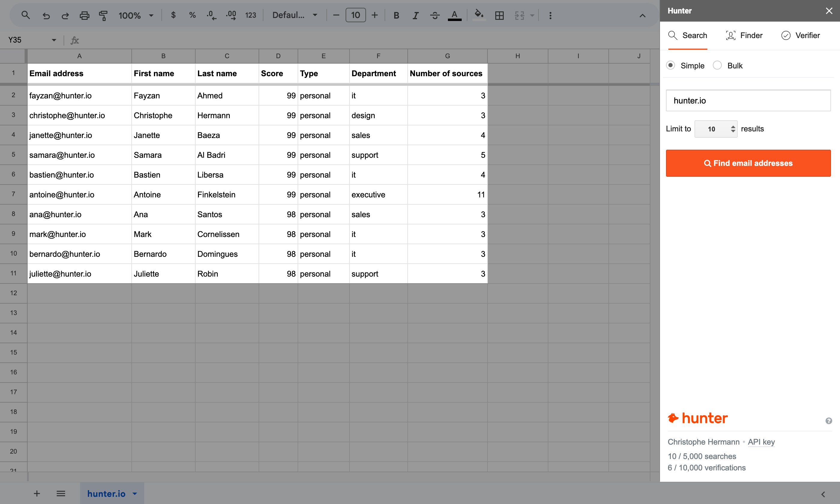Click the Hunter logo link
840x504 pixels.
(x=698, y=418)
